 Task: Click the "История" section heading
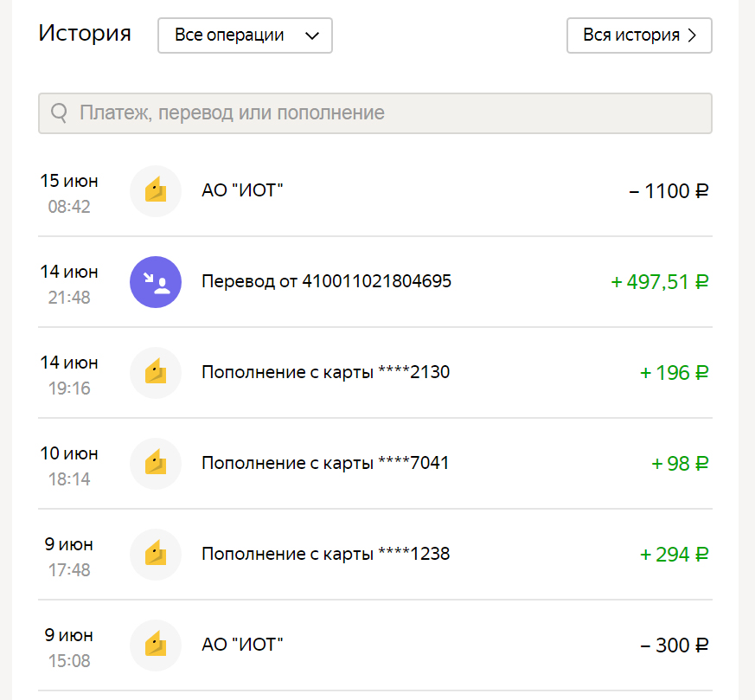pos(85,34)
